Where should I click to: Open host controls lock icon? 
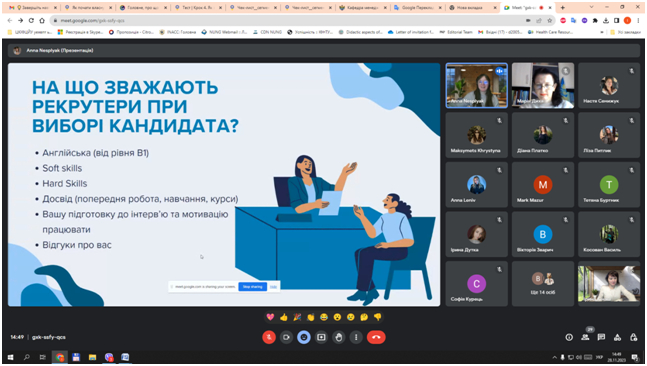[633, 337]
